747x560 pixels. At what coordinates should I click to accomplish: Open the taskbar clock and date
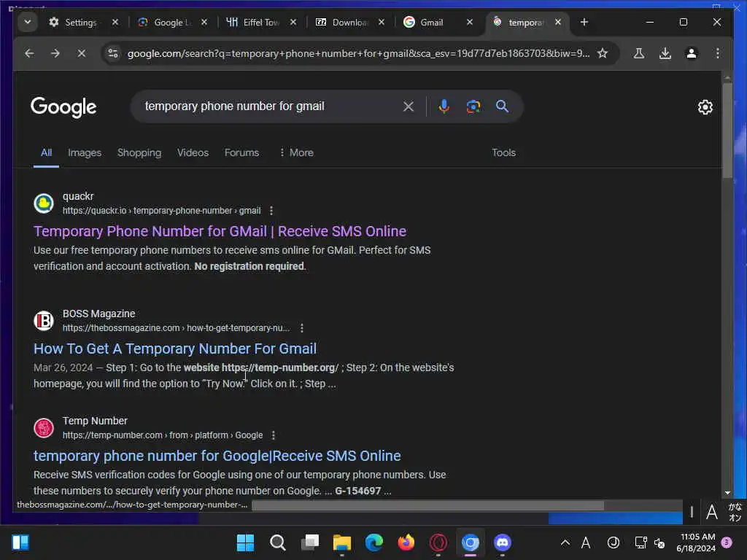696,542
